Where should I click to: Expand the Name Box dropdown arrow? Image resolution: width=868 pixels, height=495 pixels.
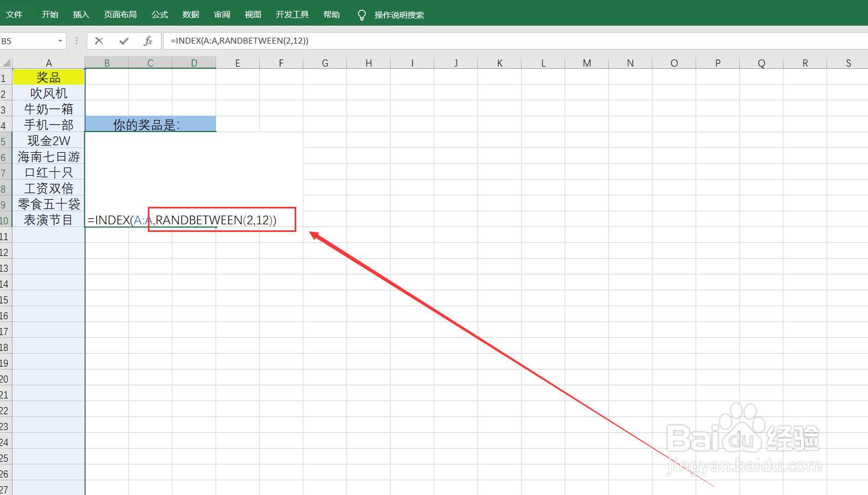pos(60,41)
